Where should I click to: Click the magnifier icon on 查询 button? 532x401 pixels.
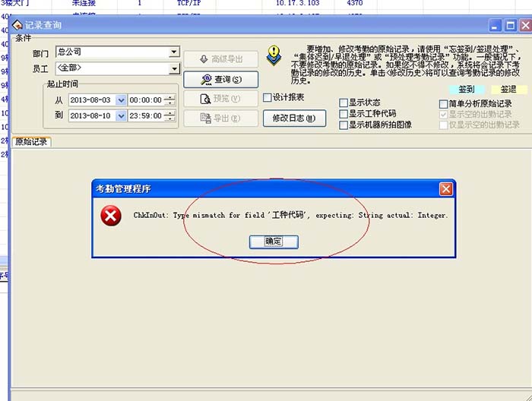coord(206,80)
